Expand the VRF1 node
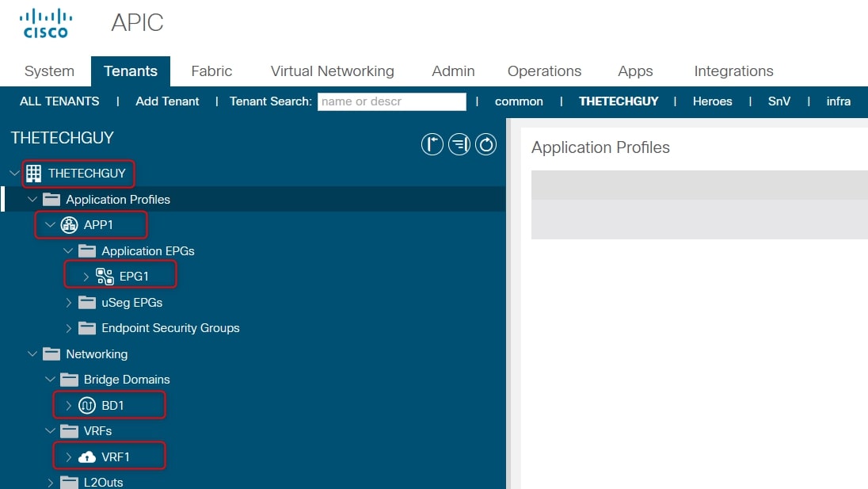Image resolution: width=868 pixels, height=489 pixels. pos(69,457)
